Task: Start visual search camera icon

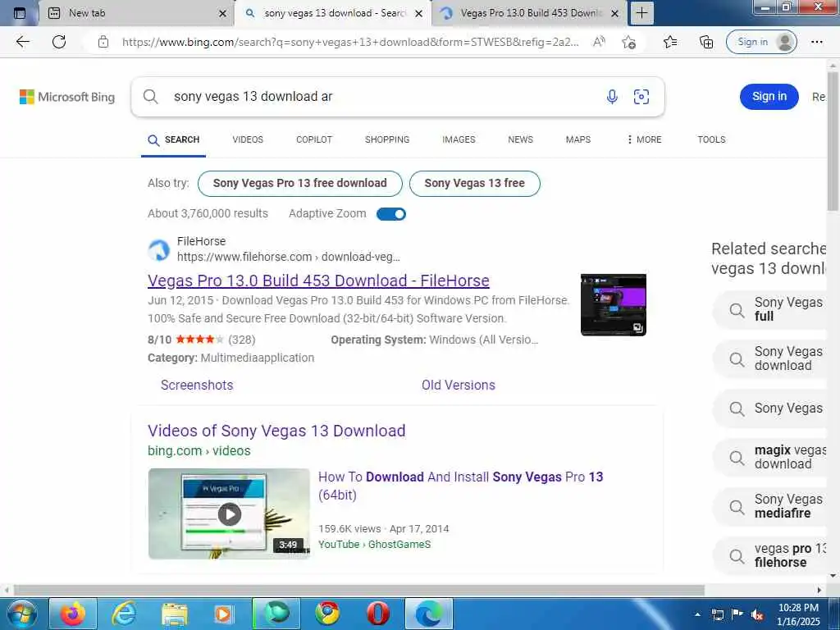Action: pos(641,97)
